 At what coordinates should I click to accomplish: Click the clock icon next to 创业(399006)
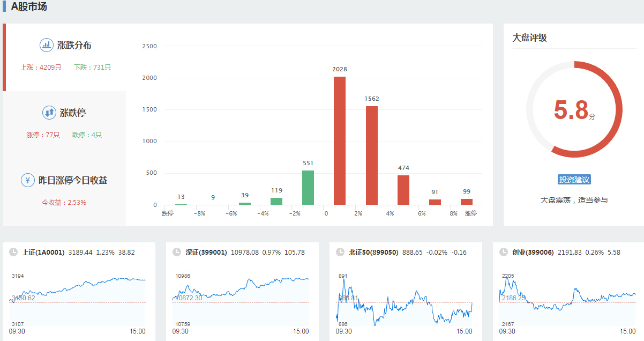[x=503, y=252]
